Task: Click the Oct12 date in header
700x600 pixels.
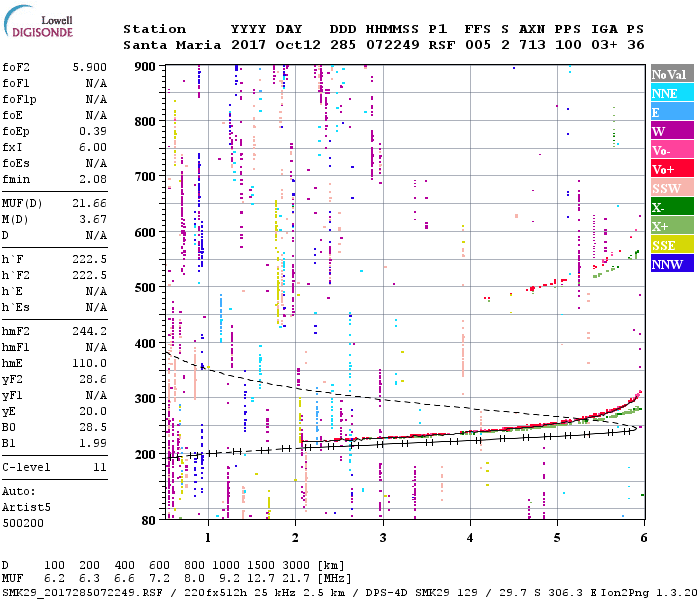Action: 298,45
